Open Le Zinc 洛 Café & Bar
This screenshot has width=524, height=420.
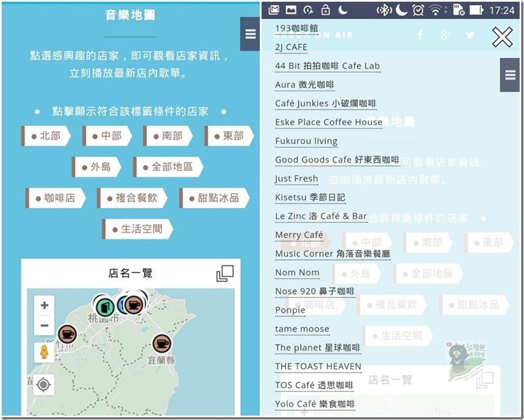point(321,216)
